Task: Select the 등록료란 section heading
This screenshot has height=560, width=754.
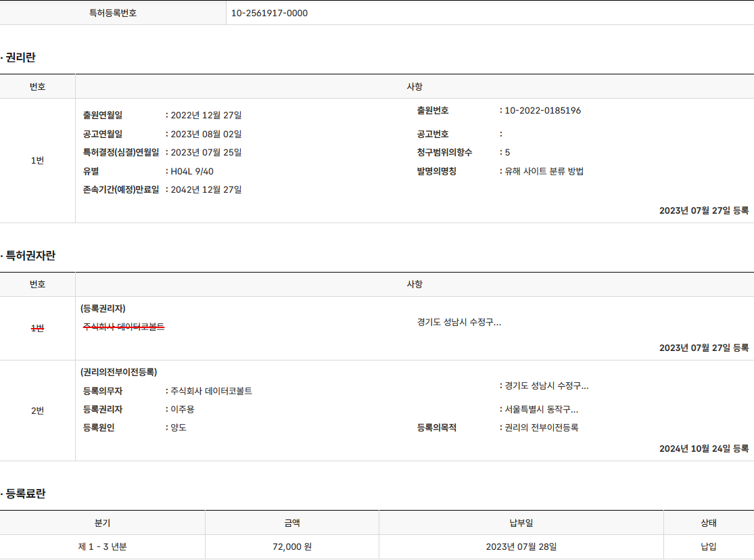Action: pos(24,494)
